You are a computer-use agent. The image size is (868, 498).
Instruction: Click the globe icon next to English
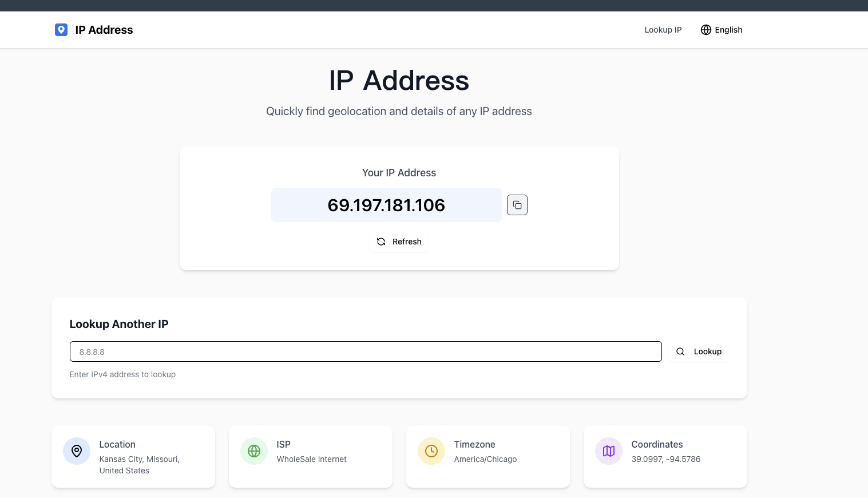(706, 30)
